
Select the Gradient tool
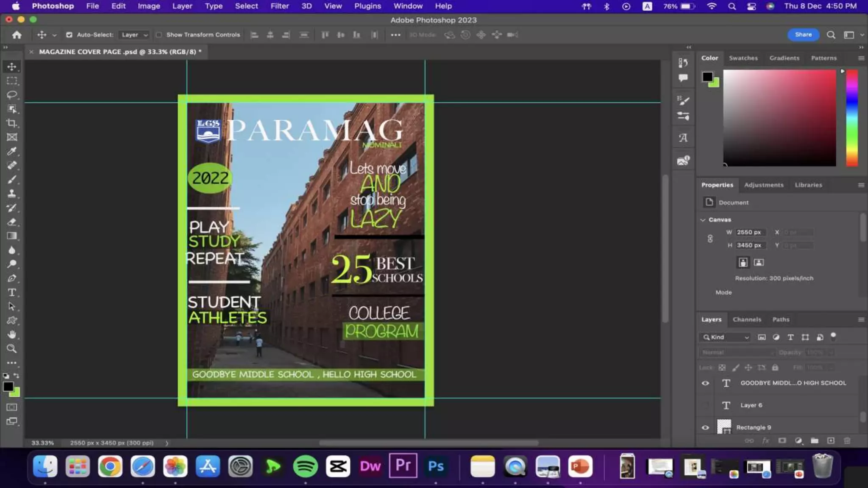[12, 236]
